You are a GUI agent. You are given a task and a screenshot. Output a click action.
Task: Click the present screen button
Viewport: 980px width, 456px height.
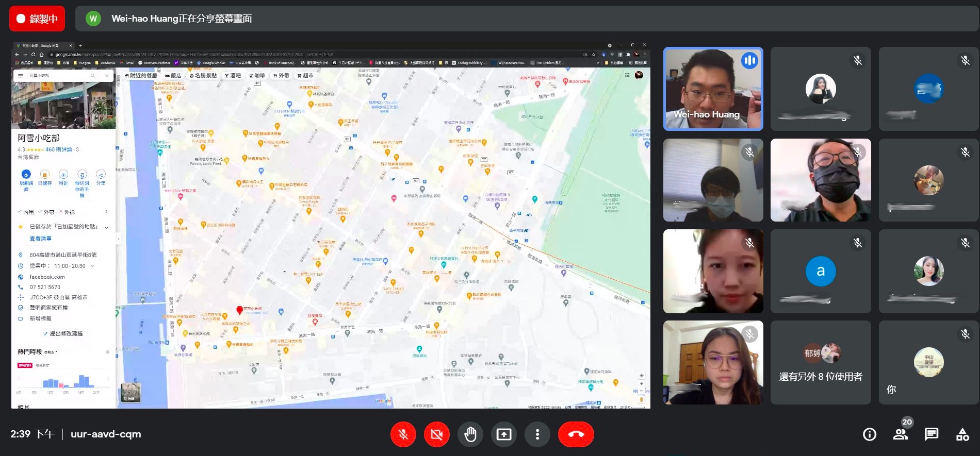point(503,434)
